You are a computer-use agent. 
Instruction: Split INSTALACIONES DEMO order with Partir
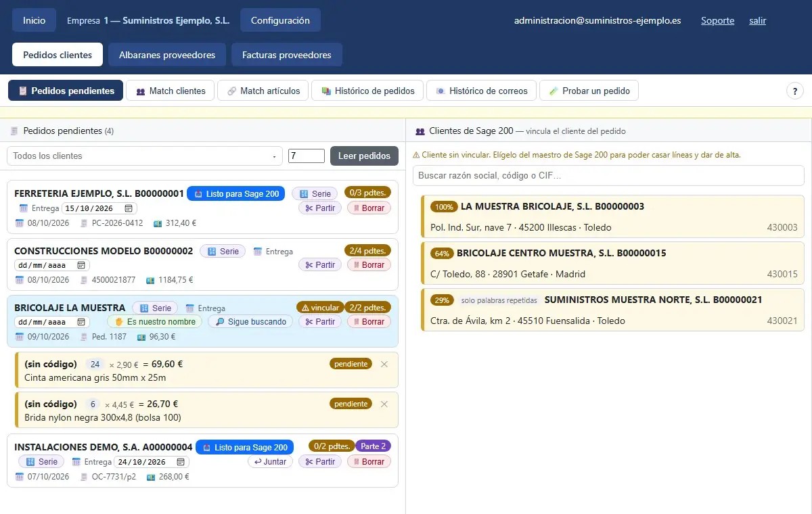(x=320, y=462)
